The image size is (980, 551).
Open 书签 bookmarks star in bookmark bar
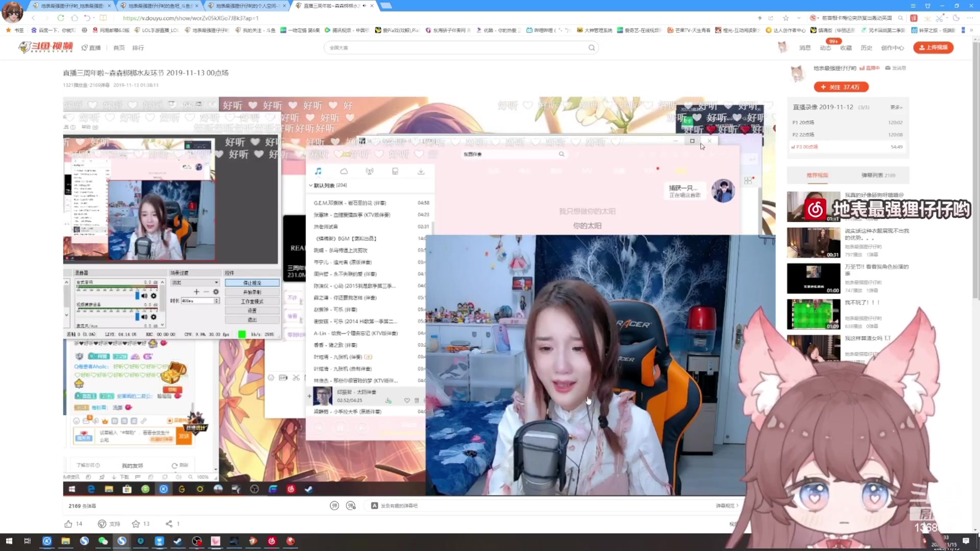(x=14, y=30)
